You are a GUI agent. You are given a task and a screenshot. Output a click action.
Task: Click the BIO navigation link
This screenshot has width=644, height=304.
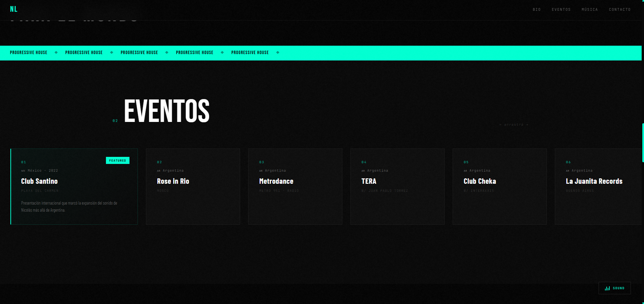click(x=536, y=9)
